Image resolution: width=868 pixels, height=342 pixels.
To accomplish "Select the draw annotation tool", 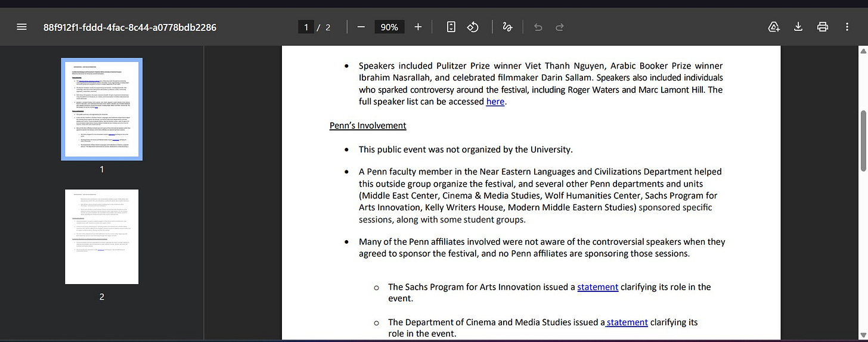I will tap(507, 27).
